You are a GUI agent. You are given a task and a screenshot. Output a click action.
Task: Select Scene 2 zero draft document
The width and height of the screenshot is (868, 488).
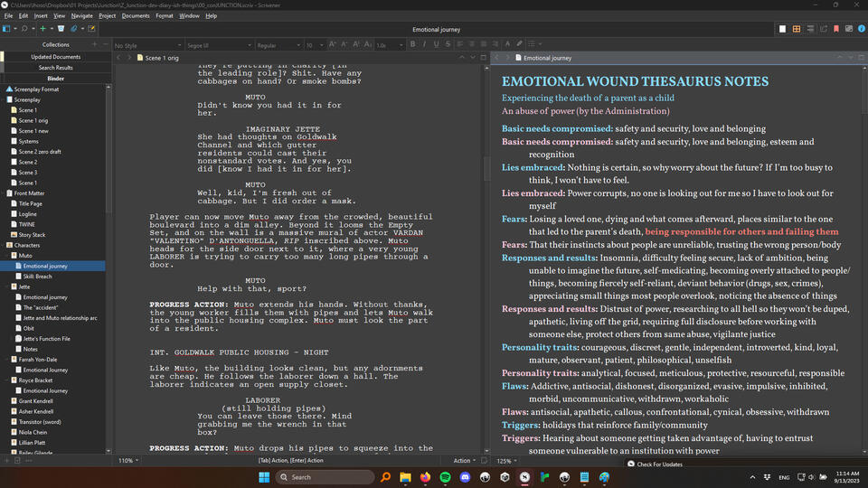point(40,152)
